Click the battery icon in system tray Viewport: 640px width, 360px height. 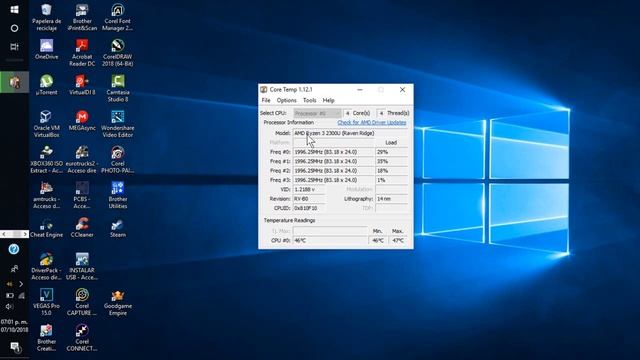coord(9,295)
